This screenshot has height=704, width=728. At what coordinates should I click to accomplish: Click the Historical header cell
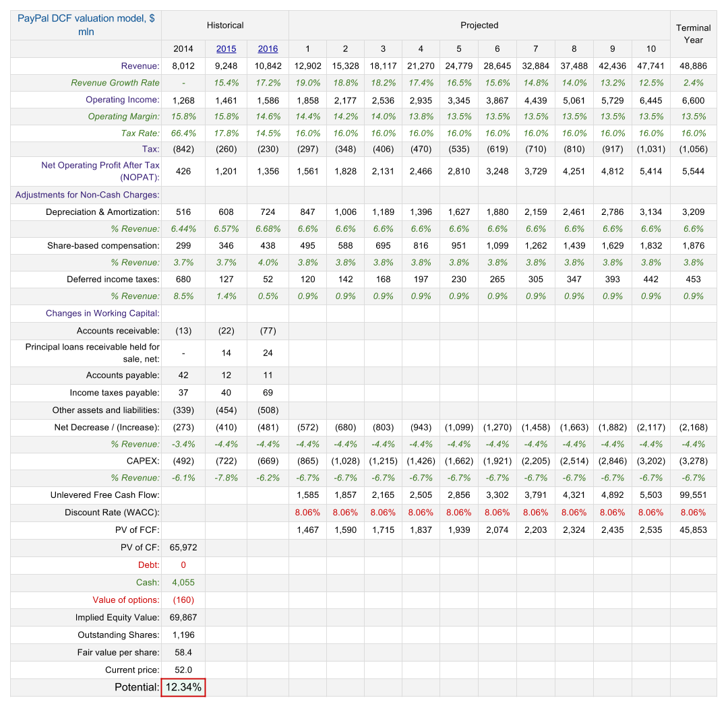tap(225, 26)
